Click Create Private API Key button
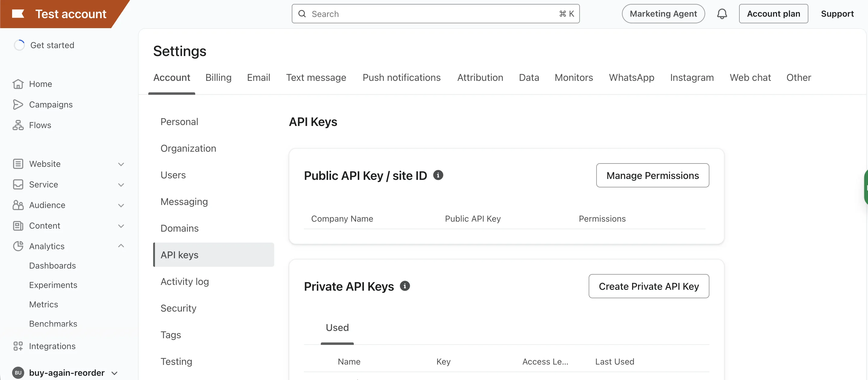The width and height of the screenshot is (868, 380). (649, 286)
